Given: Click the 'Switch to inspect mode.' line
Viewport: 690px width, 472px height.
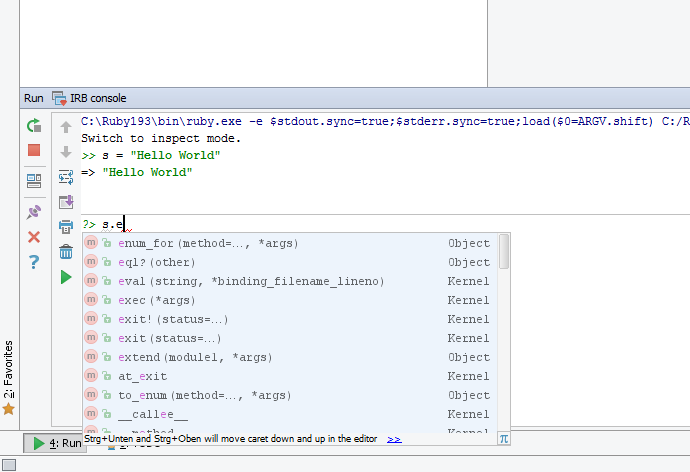Looking at the screenshot, I should 161,139.
